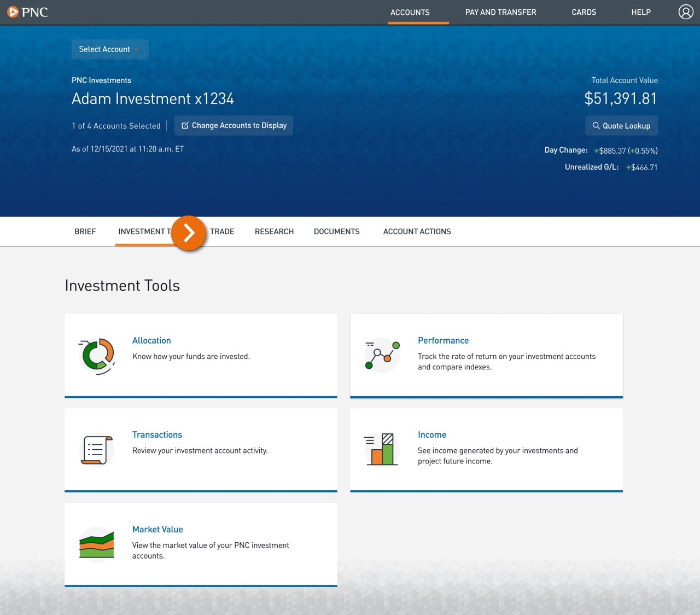The width and height of the screenshot is (700, 615).
Task: Select the Income bar chart icon
Action: coord(381,449)
